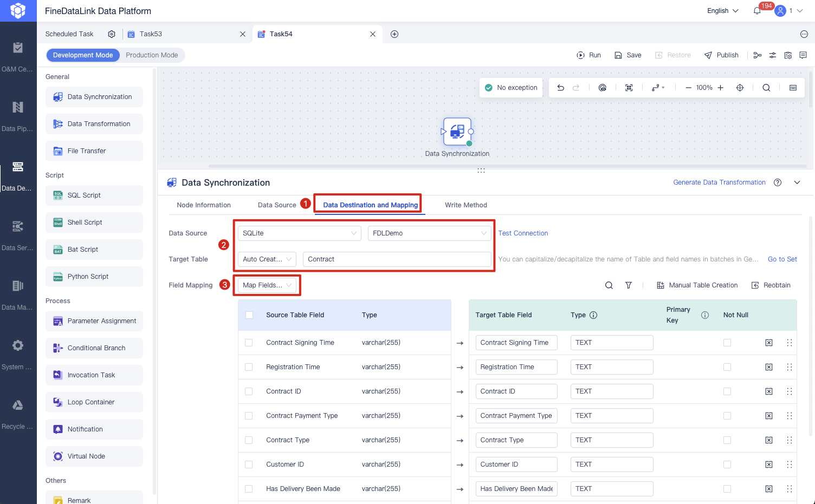This screenshot has height=504, width=815.
Task: Select all source fields header checkbox
Action: click(x=249, y=315)
